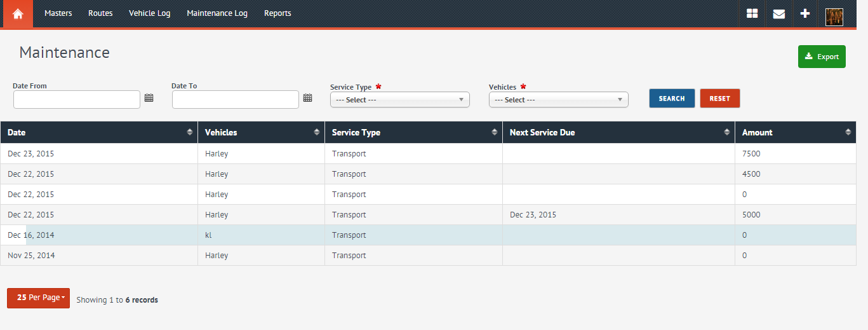Sort table by Date column arrows

(x=189, y=132)
